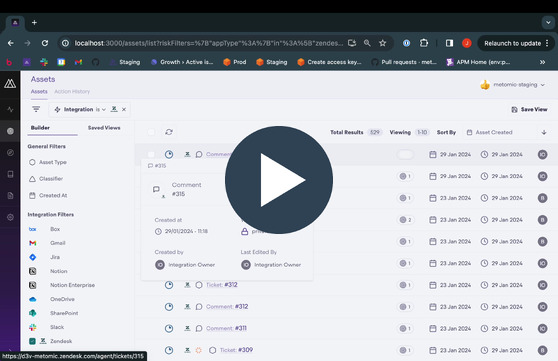Select the Notion Enterprise integration filter
This screenshot has height=361, width=558.
[62, 285]
